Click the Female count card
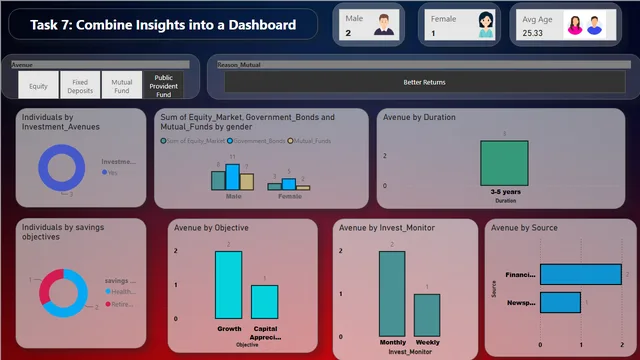The height and width of the screenshot is (360, 640). (x=460, y=25)
